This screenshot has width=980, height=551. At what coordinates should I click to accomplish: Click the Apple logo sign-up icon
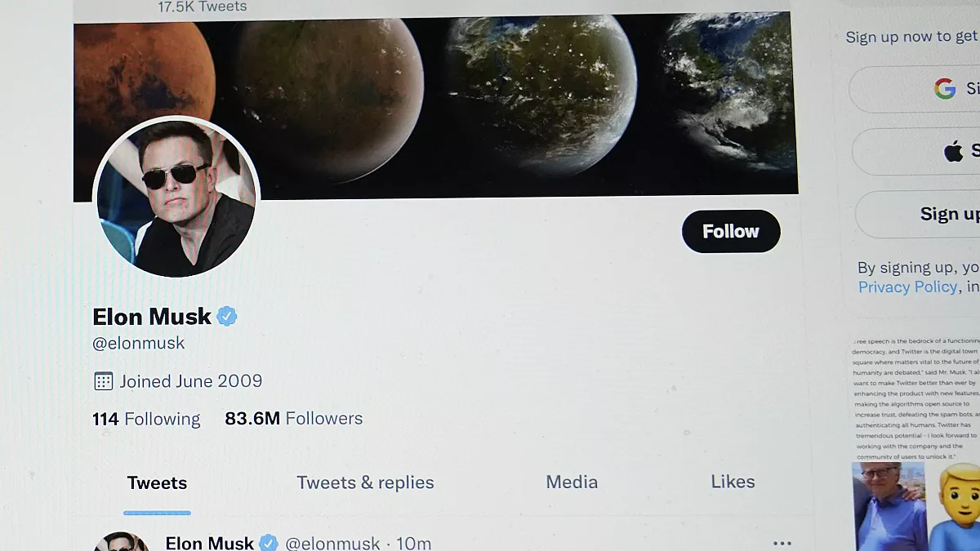(953, 151)
